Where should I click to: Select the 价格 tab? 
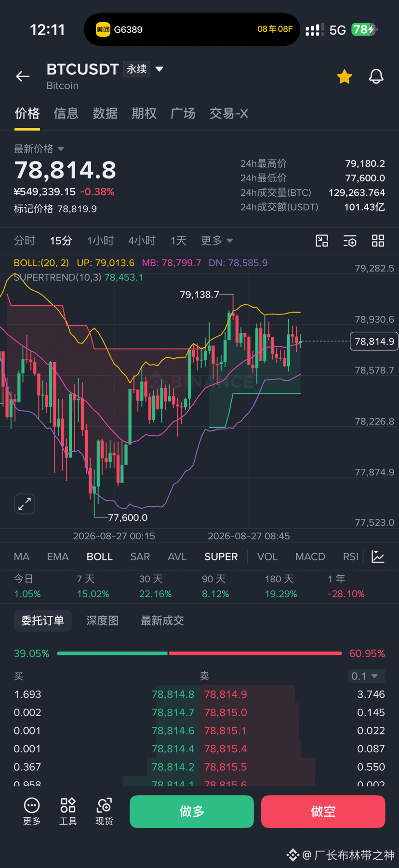pyautogui.click(x=27, y=113)
